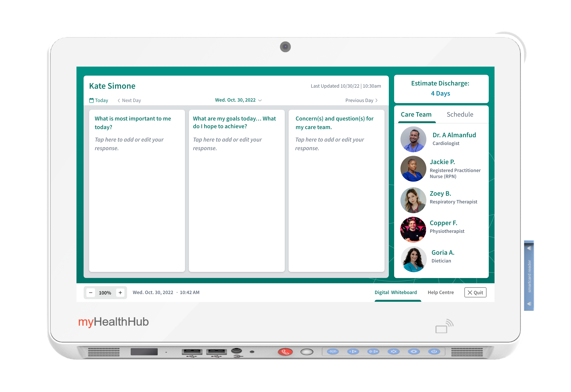Click the Dietician role label
This screenshot has width=571, height=392.
coord(441,261)
